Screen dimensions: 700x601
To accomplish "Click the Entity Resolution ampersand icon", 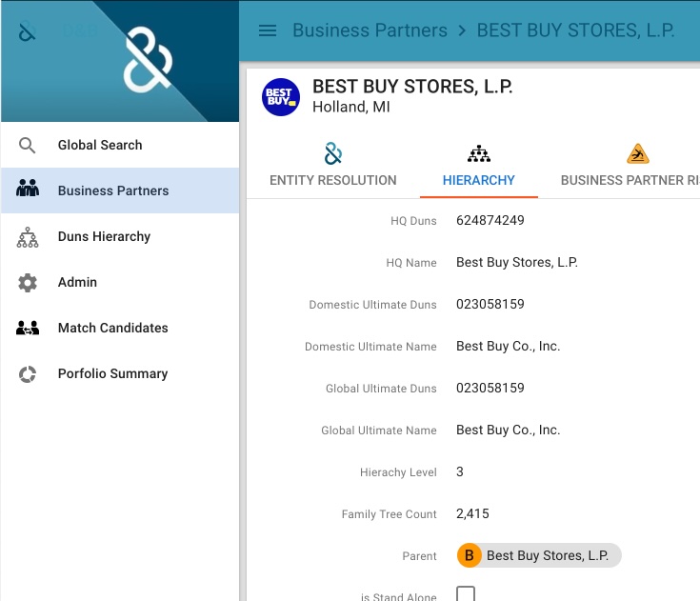I will coord(333,153).
